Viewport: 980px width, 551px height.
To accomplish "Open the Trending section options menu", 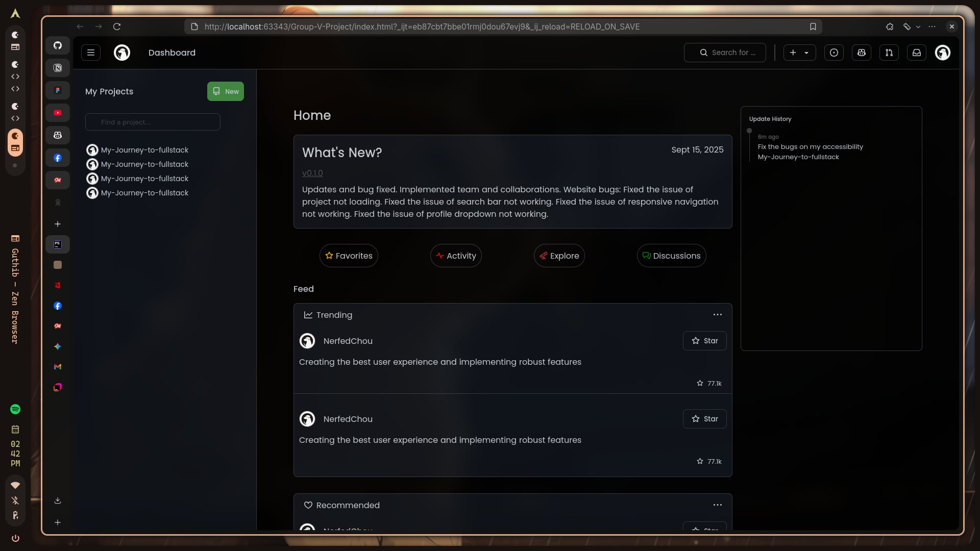I will click(x=717, y=315).
